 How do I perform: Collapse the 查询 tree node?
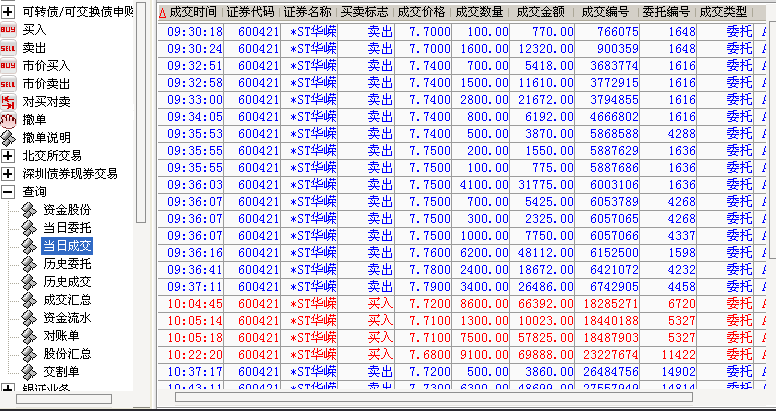(x=8, y=192)
